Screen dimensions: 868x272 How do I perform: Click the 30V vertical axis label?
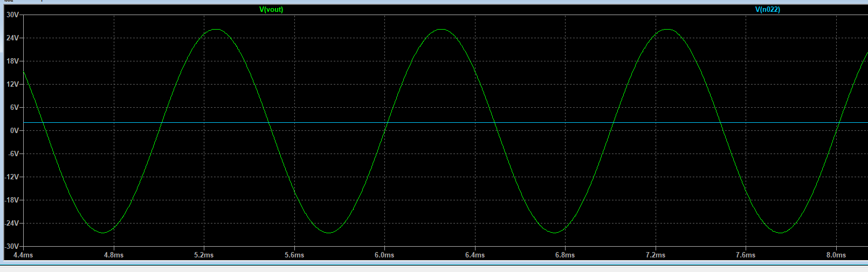(x=12, y=15)
